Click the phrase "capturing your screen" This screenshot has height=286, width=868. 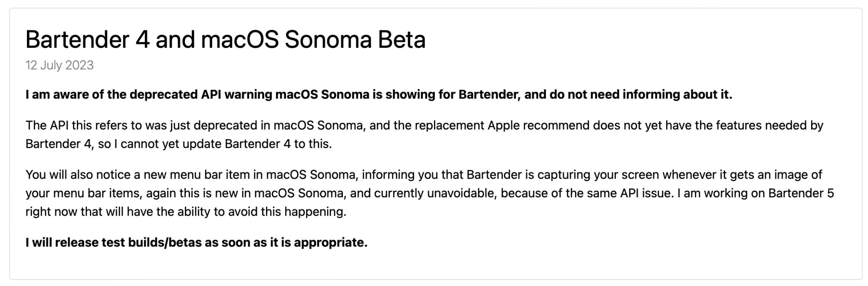pyautogui.click(x=598, y=175)
